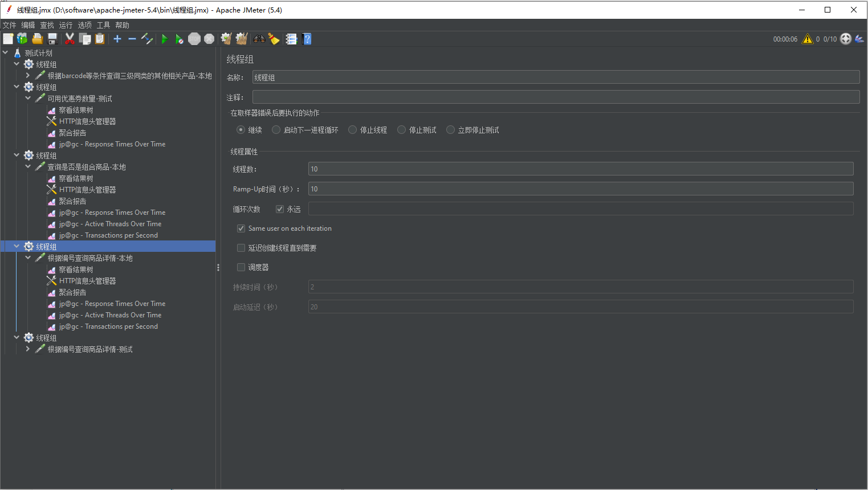Screen dimensions: 868x490
Task: Click the Open folder toolbar icon
Action: click(38, 39)
